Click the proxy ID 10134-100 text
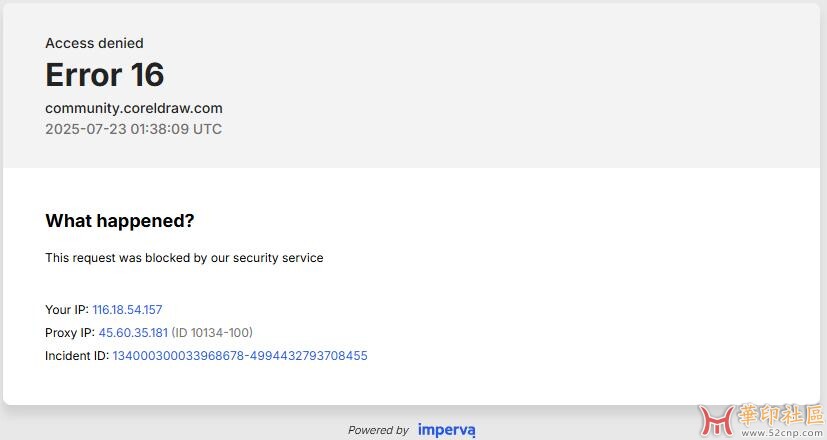 click(212, 333)
